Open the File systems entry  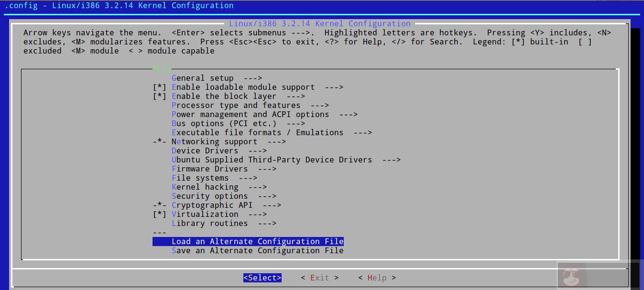coord(200,178)
